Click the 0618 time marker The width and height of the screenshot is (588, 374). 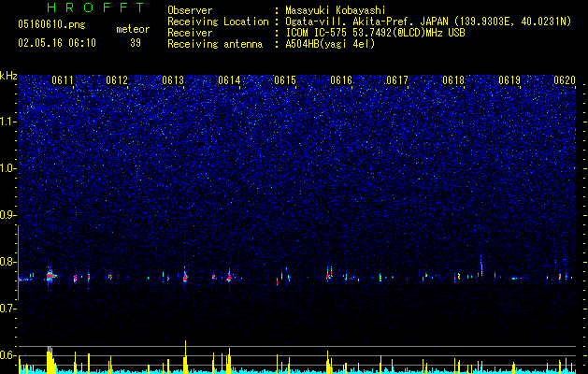coord(453,80)
